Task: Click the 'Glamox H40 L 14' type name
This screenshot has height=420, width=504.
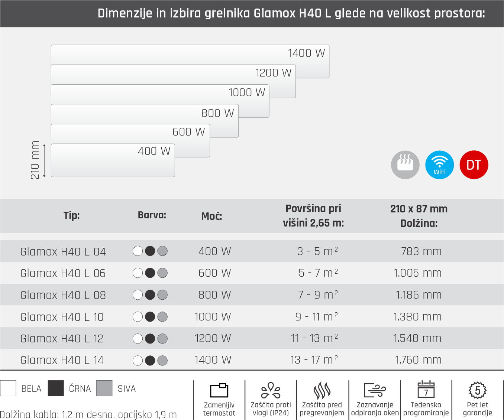Action: click(62, 360)
